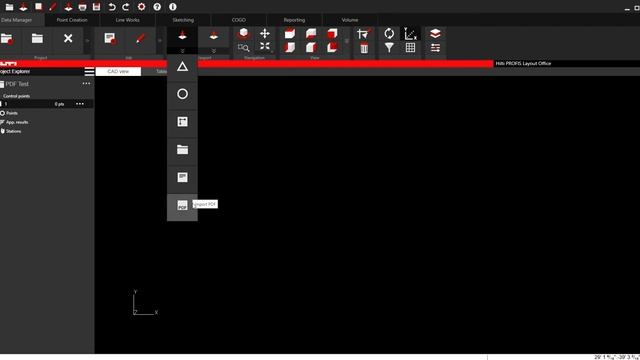Click the Open Project folder ribbon icon
Screen dimensions: 640x360
pos(37,39)
